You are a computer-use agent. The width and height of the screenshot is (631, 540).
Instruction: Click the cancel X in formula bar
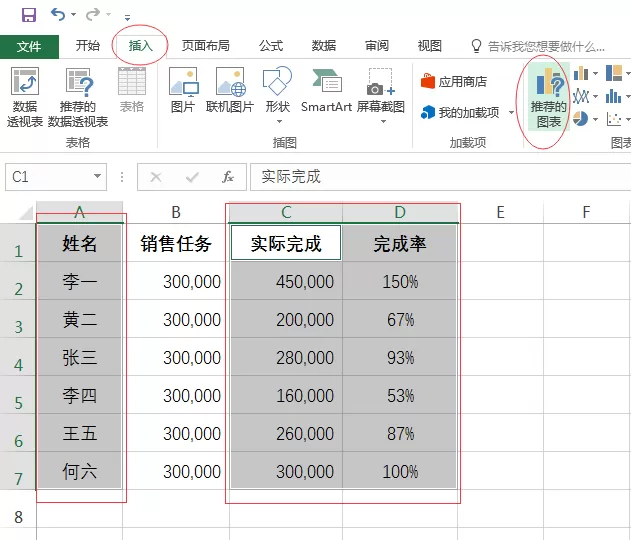pos(156,177)
